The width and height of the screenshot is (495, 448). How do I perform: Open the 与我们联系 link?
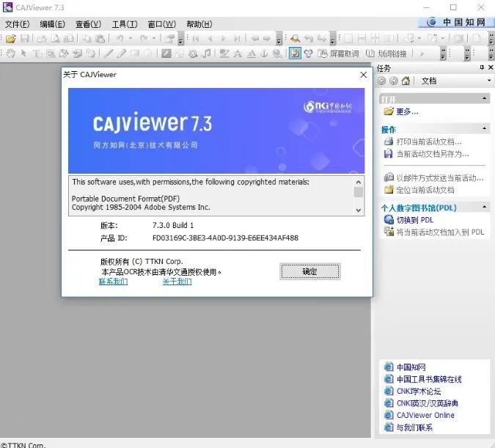(414, 427)
